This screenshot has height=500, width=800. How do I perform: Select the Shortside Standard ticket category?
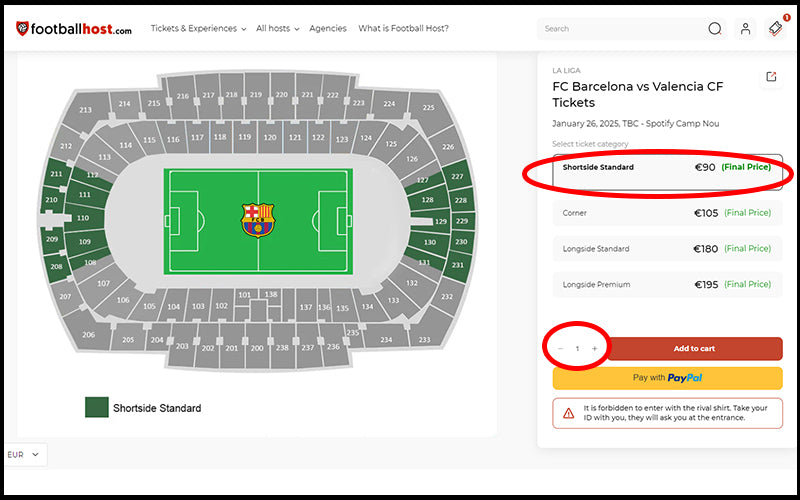point(667,168)
